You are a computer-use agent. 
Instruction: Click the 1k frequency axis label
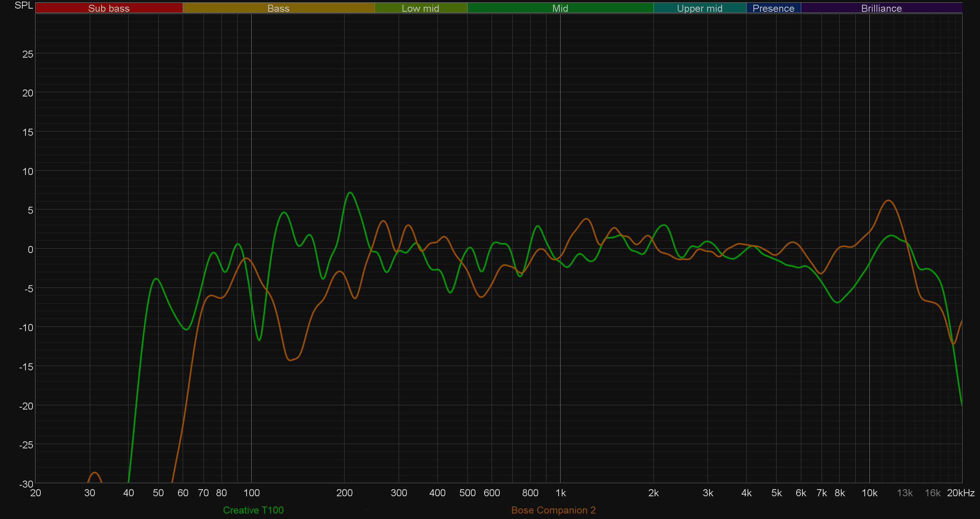click(561, 493)
